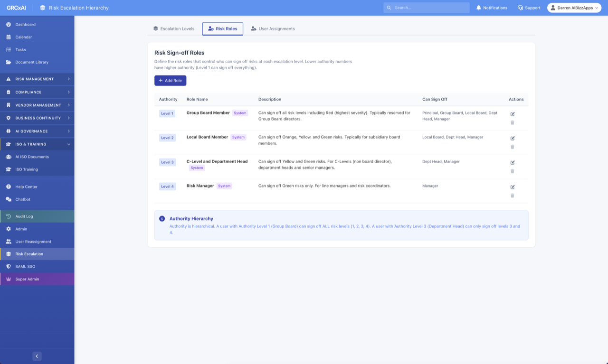
Task: Open the Audit Log page
Action: (24, 216)
